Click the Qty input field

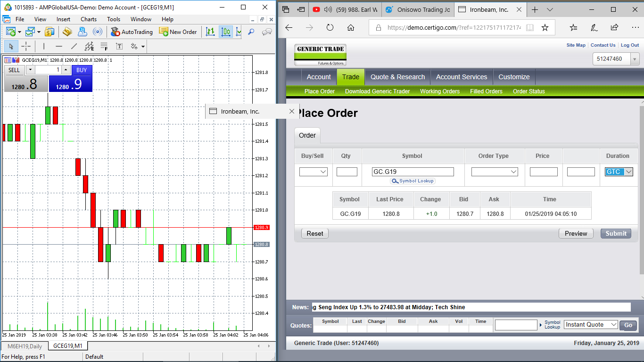click(347, 172)
